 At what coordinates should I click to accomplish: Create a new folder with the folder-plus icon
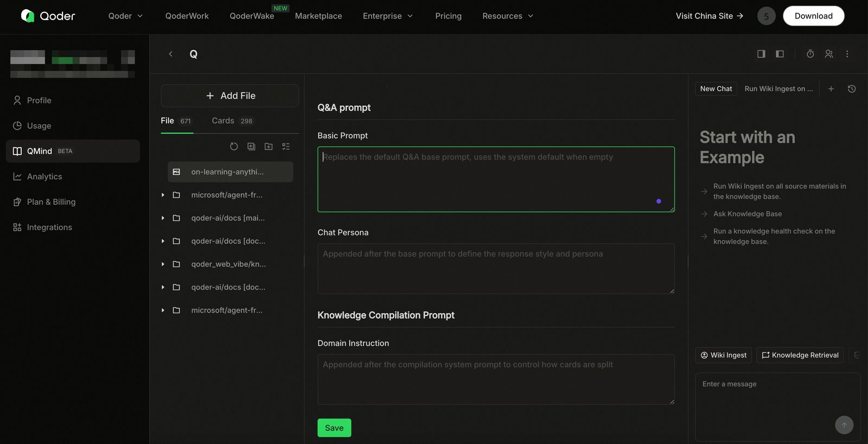coord(269,147)
